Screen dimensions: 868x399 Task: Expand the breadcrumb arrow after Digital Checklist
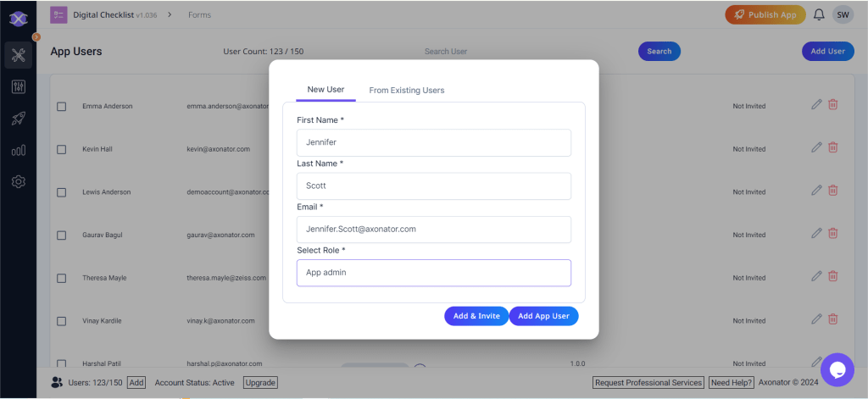point(170,14)
